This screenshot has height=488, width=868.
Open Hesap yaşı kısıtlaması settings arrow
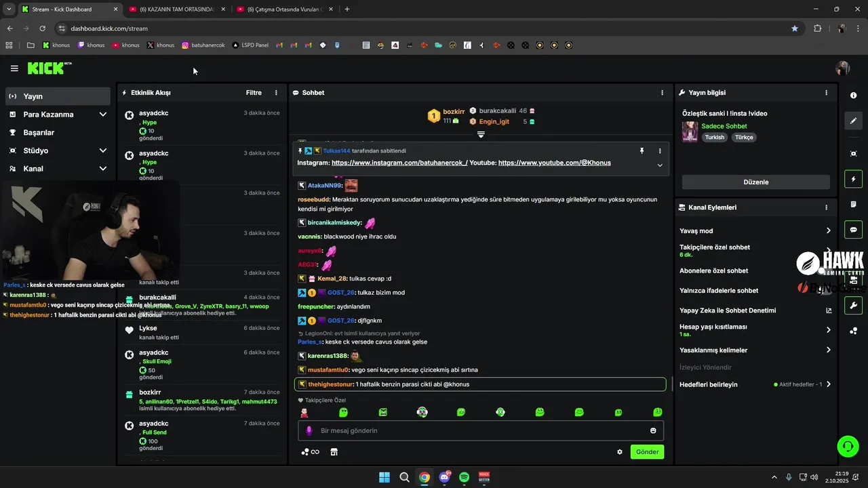(828, 330)
